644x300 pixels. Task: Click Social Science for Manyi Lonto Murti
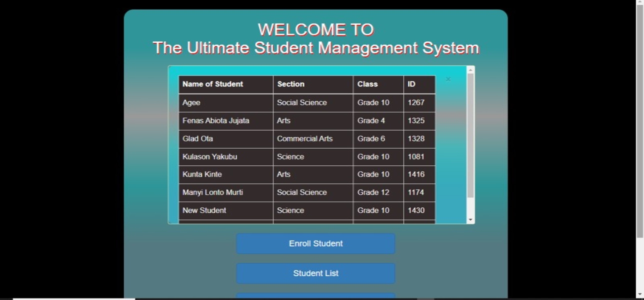click(302, 192)
